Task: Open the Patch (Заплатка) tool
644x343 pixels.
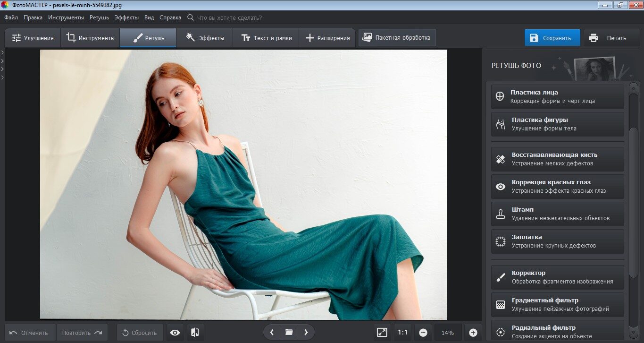Action: [557, 241]
